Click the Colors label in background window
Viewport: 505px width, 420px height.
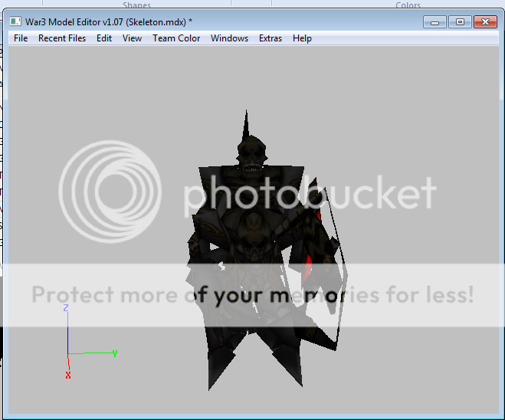point(408,5)
